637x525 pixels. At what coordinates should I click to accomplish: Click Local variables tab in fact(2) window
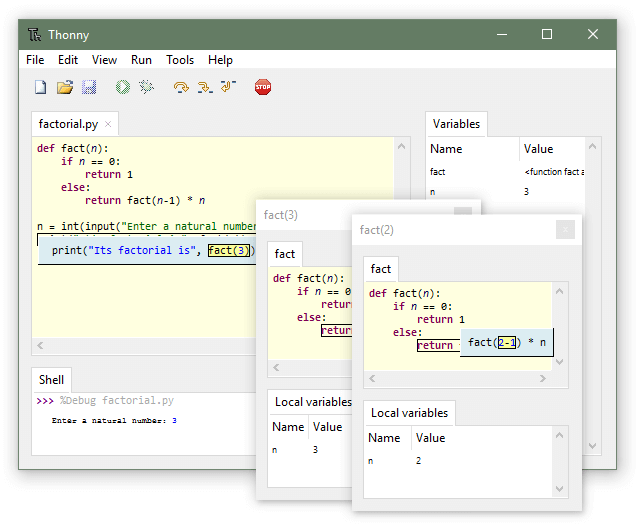tap(409, 413)
